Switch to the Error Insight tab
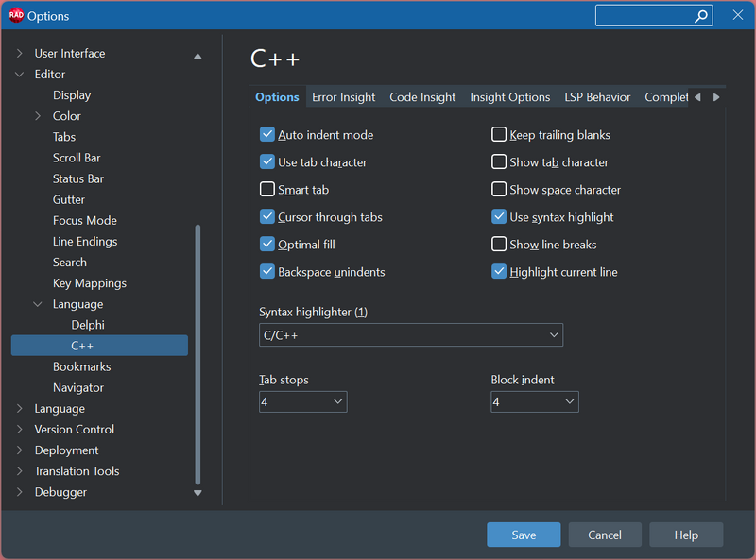This screenshot has width=756, height=560. [x=343, y=97]
